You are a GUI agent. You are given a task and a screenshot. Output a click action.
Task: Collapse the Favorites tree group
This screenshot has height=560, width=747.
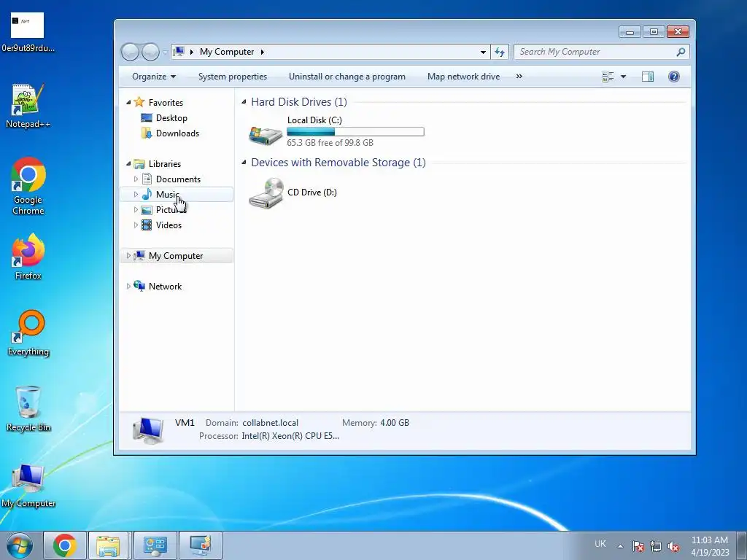pos(128,102)
